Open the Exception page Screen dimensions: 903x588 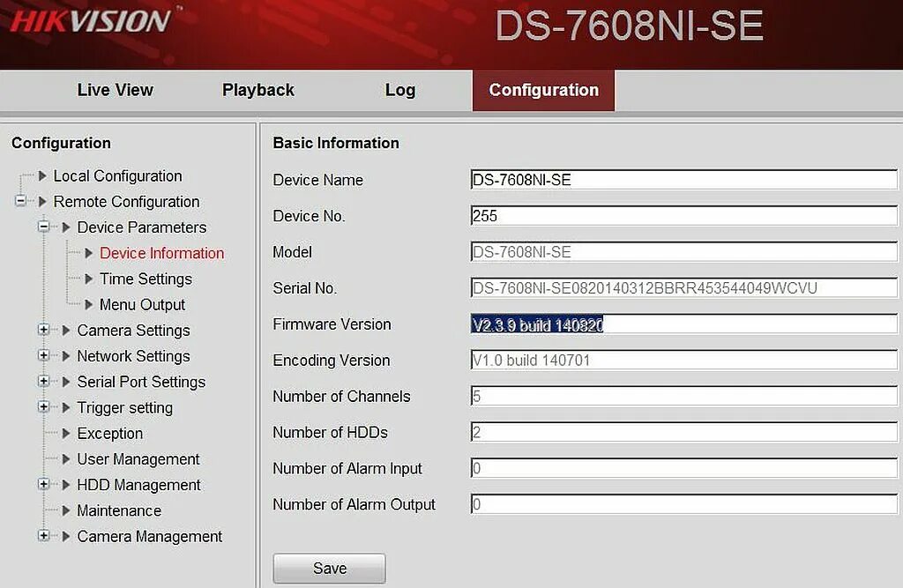(110, 433)
